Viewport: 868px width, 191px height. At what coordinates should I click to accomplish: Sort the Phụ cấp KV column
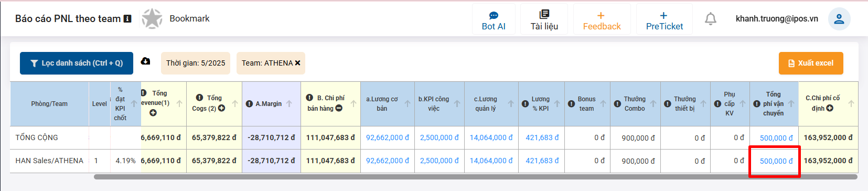click(743, 104)
